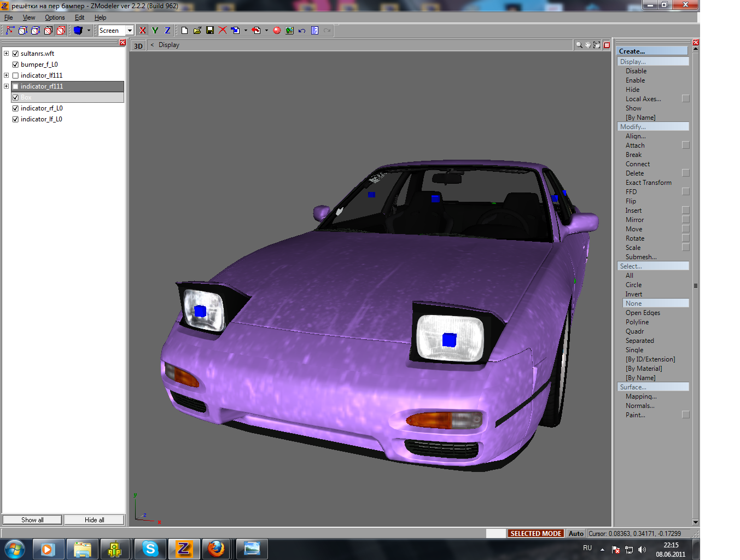This screenshot has height=560, width=740.
Task: Click the undo arrow in toolbar
Action: coord(302,31)
